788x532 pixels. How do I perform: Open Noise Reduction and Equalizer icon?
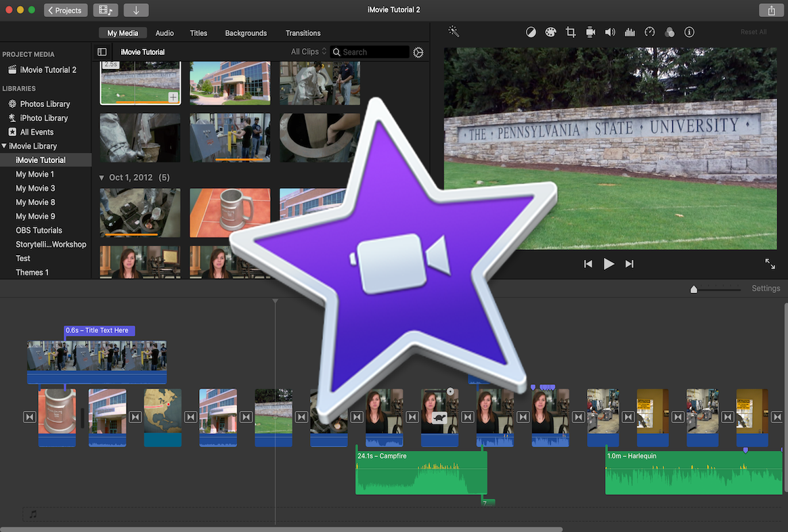(630, 32)
